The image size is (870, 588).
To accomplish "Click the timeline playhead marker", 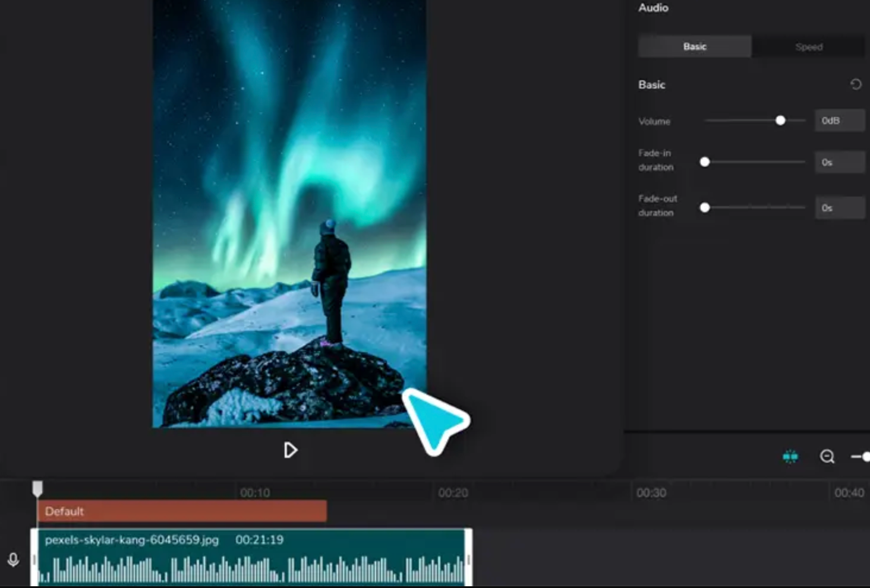I will point(37,489).
